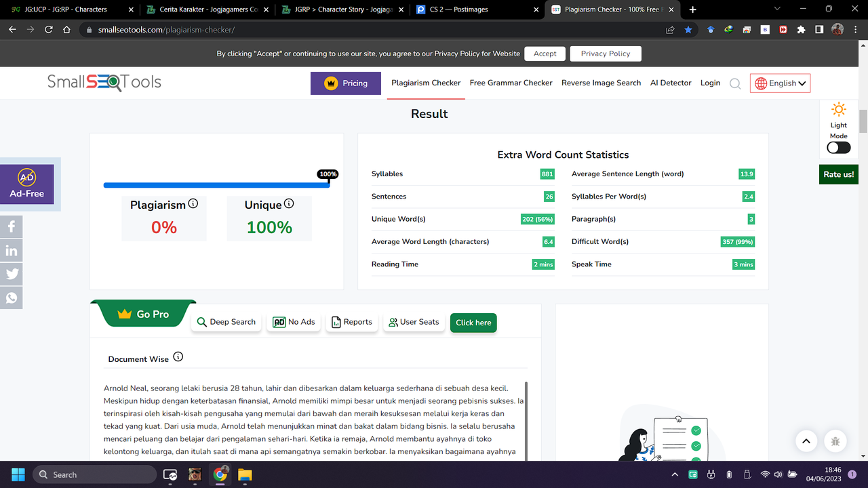Screen dimensions: 868x488
Task: Click the Pricing button
Action: 346,83
